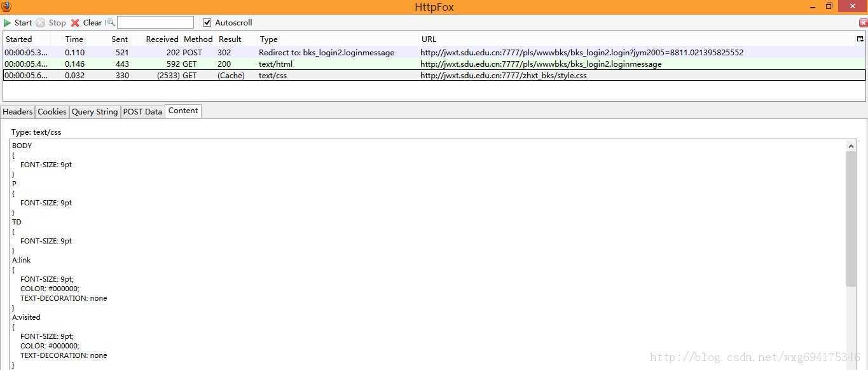Click the 521 sent value
This screenshot has width=868, height=370.
point(122,53)
